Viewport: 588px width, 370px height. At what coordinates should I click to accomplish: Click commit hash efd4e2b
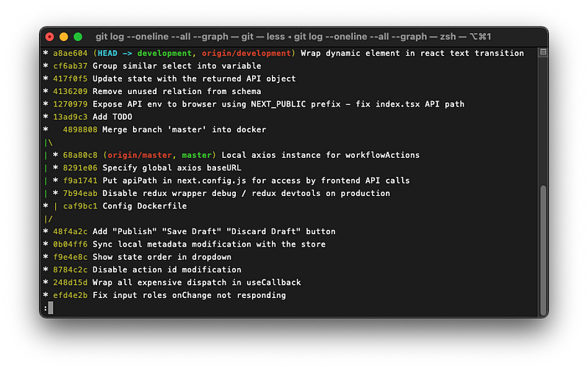(70, 295)
